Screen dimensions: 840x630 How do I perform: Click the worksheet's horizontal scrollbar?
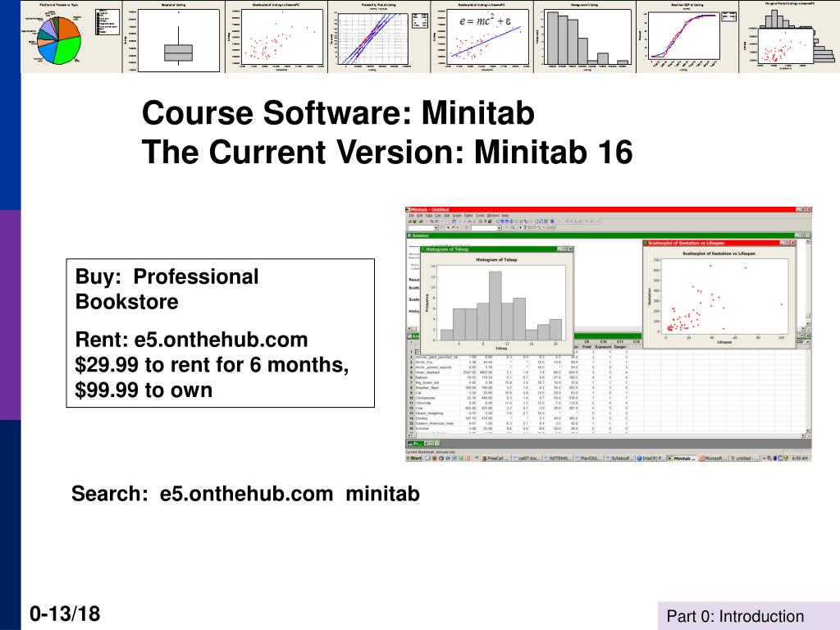[x=605, y=436]
